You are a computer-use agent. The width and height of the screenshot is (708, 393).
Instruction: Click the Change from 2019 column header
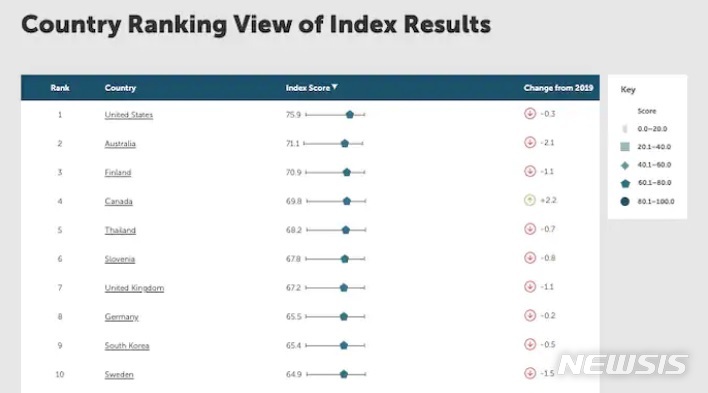point(558,88)
